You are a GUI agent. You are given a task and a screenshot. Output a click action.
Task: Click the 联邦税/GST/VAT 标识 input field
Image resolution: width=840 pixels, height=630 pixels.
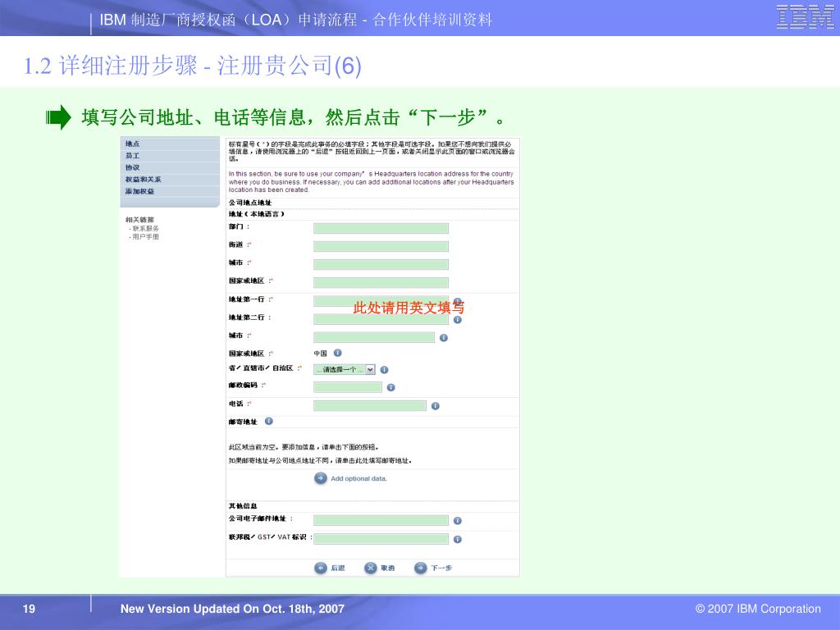coord(381,539)
